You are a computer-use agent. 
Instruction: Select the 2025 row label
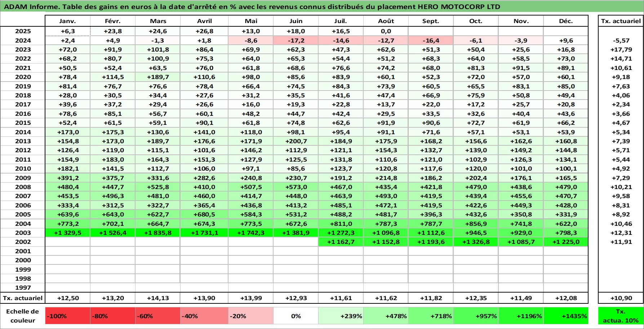pyautogui.click(x=23, y=31)
